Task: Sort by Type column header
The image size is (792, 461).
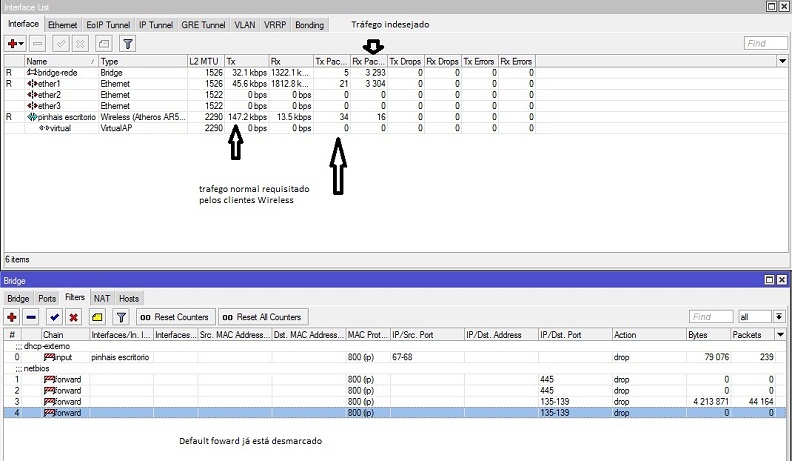Action: click(142, 61)
